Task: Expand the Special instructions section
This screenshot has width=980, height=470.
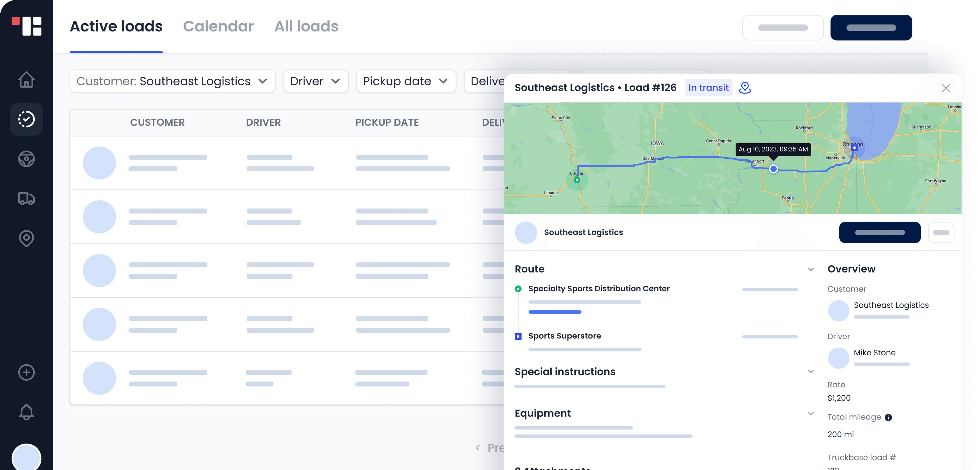Action: 811,371
